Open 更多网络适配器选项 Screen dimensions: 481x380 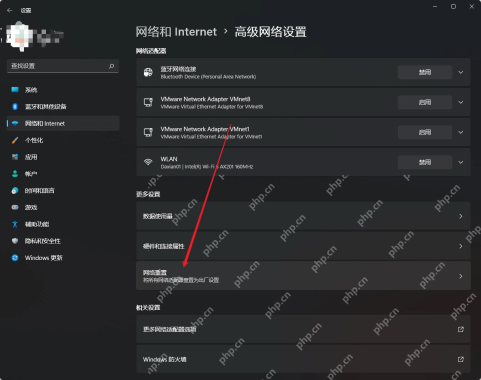303,329
